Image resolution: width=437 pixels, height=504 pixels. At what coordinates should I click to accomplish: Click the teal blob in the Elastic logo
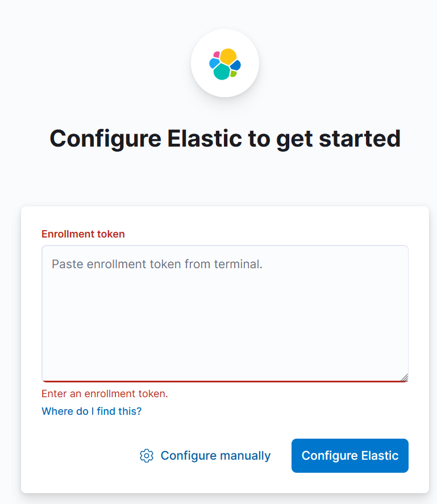[x=222, y=72]
